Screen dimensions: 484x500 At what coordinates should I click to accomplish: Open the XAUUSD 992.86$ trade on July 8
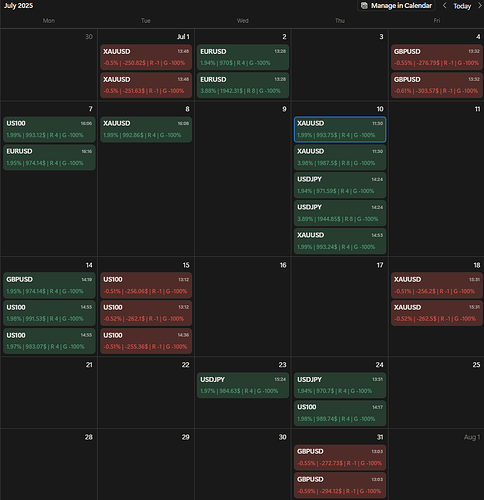pos(146,129)
